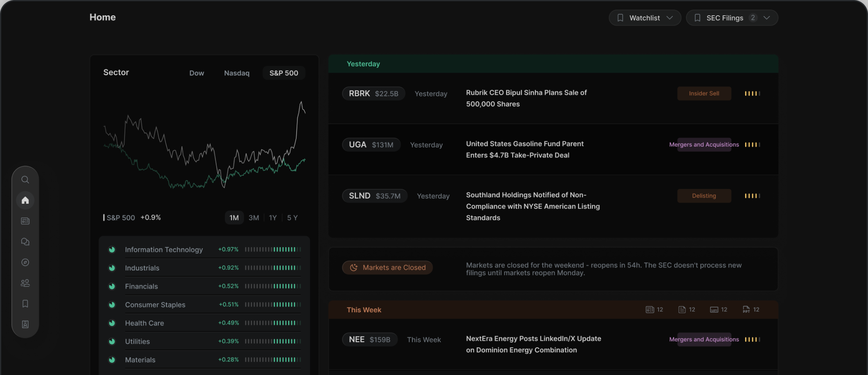Image resolution: width=868 pixels, height=375 pixels.
Task: Open the SLND ticker chip
Action: (375, 196)
